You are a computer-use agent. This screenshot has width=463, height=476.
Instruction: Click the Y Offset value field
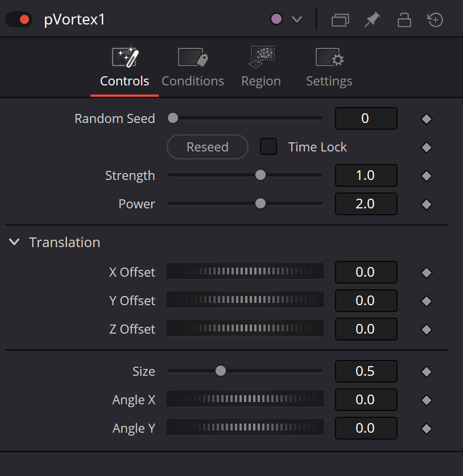[366, 301]
